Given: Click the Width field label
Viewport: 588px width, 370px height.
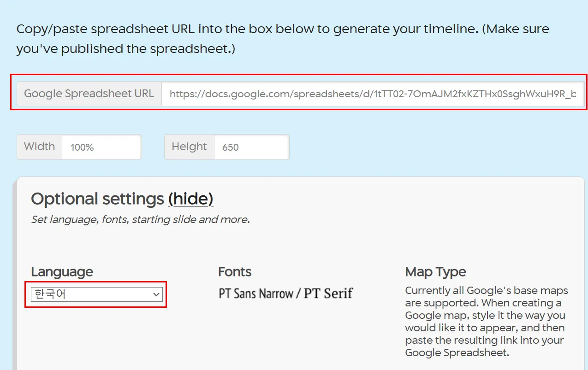Looking at the screenshot, I should [39, 147].
